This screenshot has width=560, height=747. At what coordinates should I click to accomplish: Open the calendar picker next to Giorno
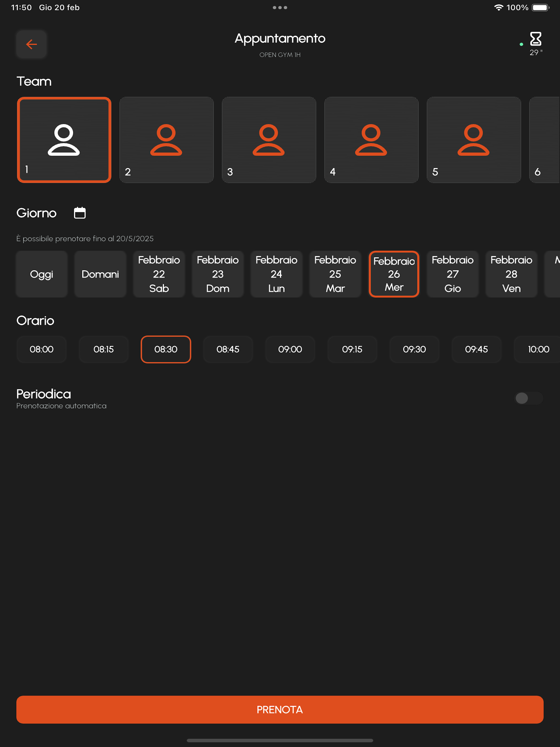[x=80, y=213]
